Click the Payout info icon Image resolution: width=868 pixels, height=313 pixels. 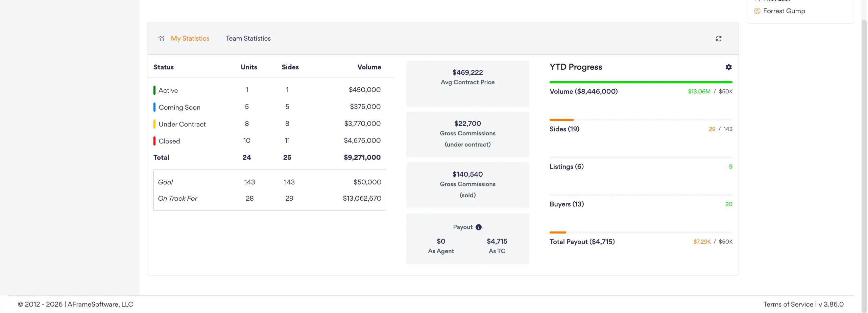tap(478, 227)
